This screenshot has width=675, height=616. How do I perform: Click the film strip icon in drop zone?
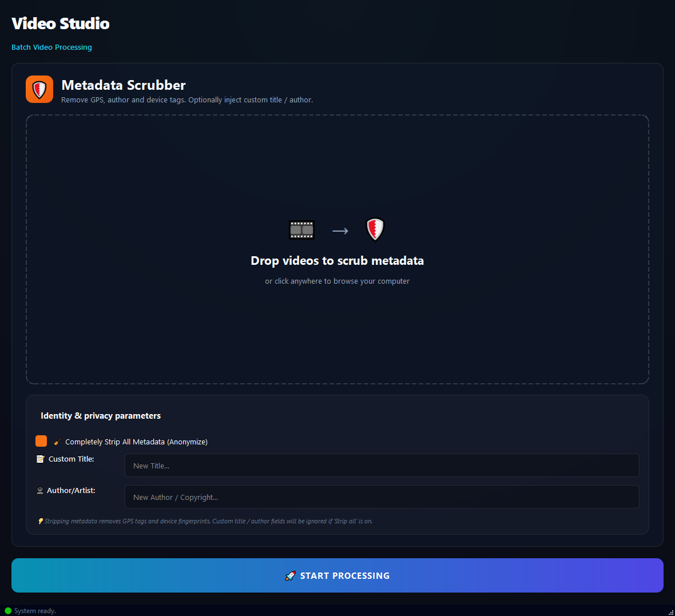click(x=301, y=229)
